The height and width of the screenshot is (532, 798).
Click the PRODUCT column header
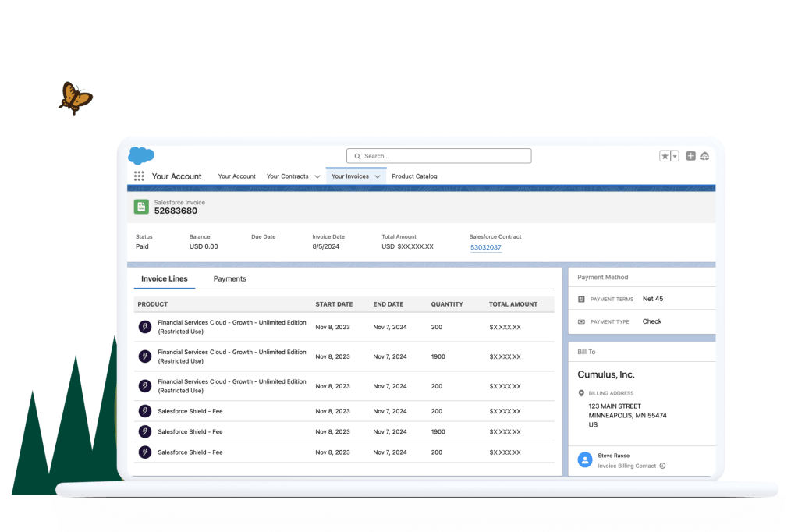(153, 304)
